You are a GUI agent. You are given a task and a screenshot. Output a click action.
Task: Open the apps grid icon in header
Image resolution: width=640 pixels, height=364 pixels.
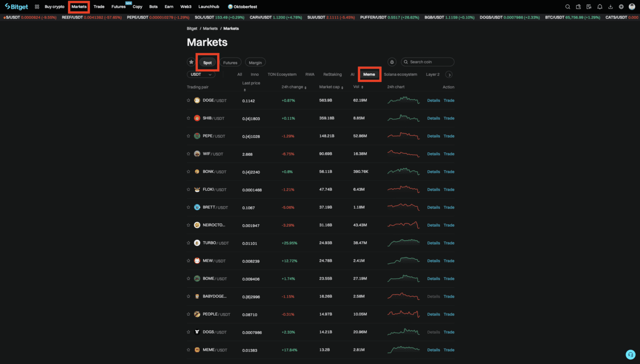point(37,7)
